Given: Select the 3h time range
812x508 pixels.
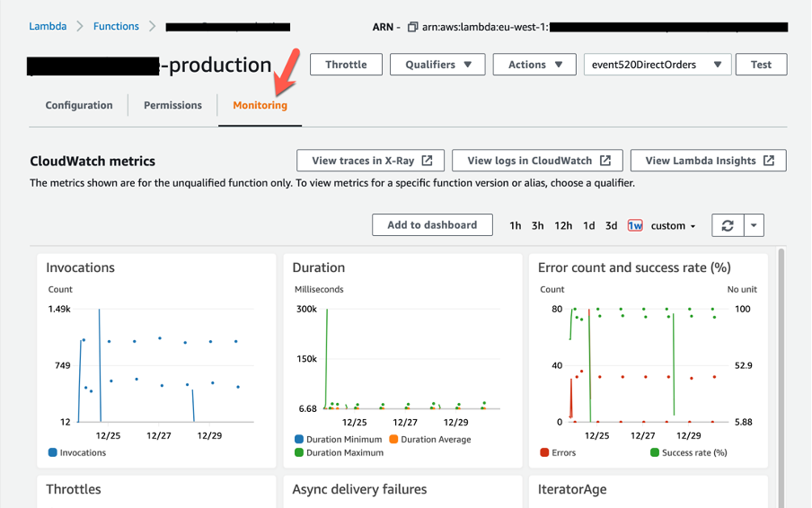Looking at the screenshot, I should point(537,226).
